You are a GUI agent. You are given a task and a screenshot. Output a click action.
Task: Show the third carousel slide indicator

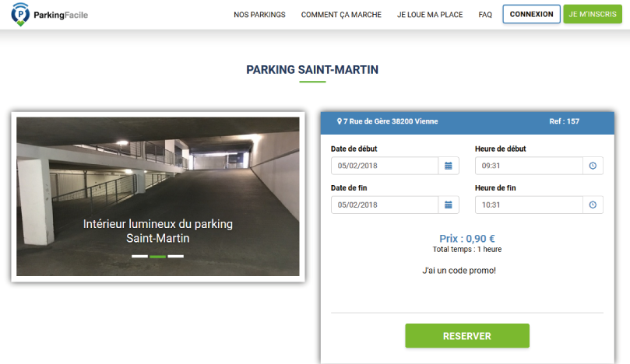tap(175, 256)
